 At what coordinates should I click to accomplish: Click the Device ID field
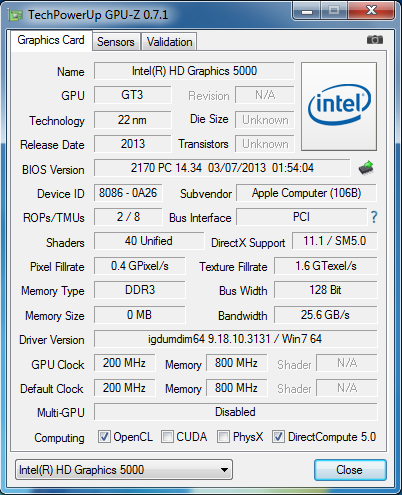pyautogui.click(x=128, y=193)
